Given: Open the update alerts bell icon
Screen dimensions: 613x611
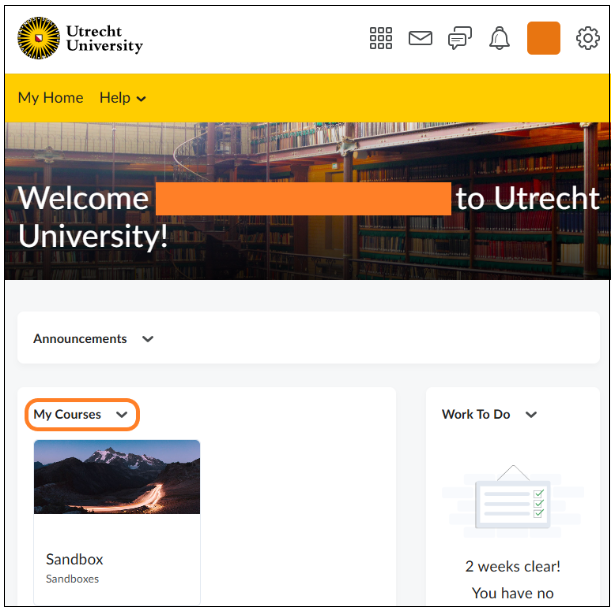Looking at the screenshot, I should [x=499, y=38].
